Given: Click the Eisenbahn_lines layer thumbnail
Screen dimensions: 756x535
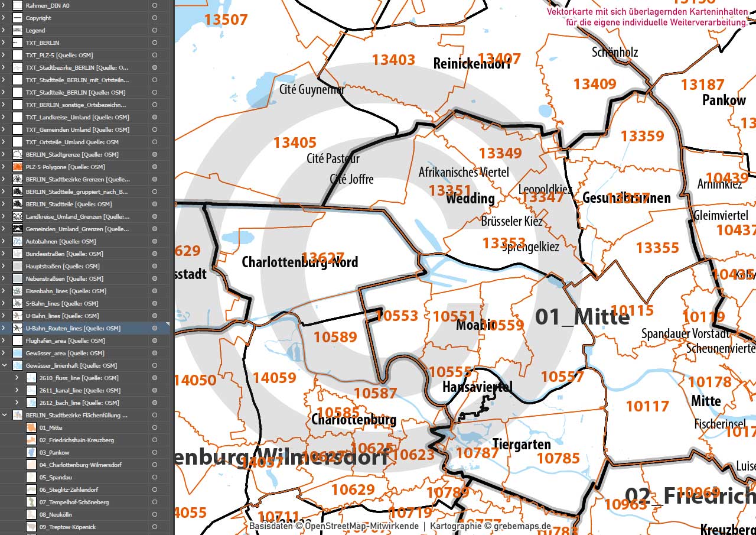Looking at the screenshot, I should tap(17, 291).
